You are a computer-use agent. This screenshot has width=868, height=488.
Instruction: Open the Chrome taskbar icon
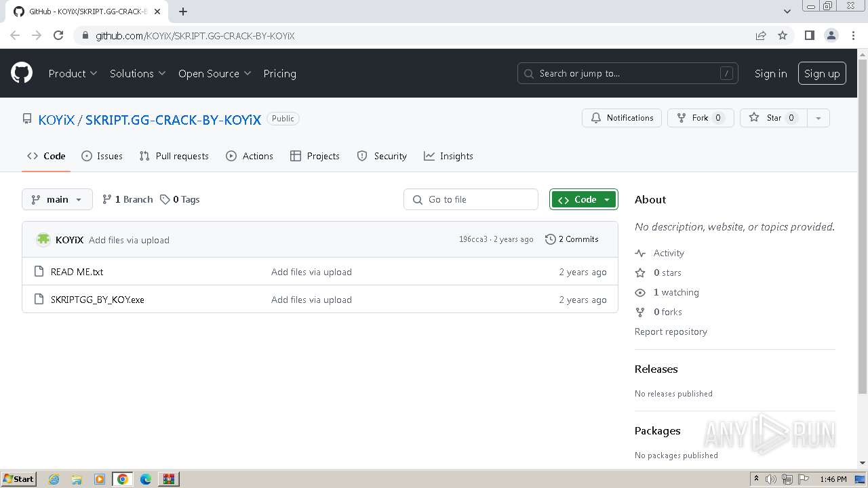pyautogui.click(x=123, y=479)
